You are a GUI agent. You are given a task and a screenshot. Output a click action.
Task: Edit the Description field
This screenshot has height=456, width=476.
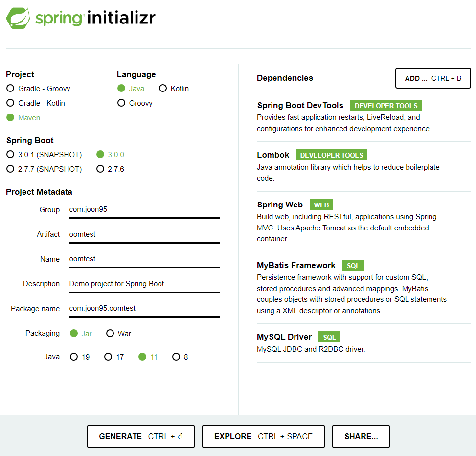coord(144,284)
